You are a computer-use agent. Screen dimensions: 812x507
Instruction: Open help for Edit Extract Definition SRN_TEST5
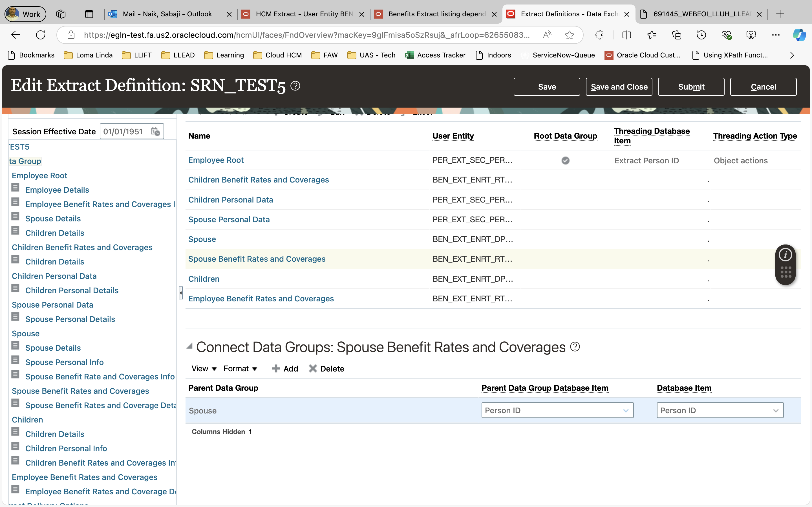[295, 86]
